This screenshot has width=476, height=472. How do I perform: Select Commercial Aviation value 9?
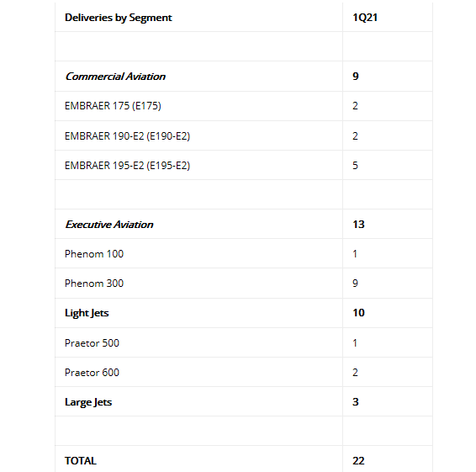[356, 76]
